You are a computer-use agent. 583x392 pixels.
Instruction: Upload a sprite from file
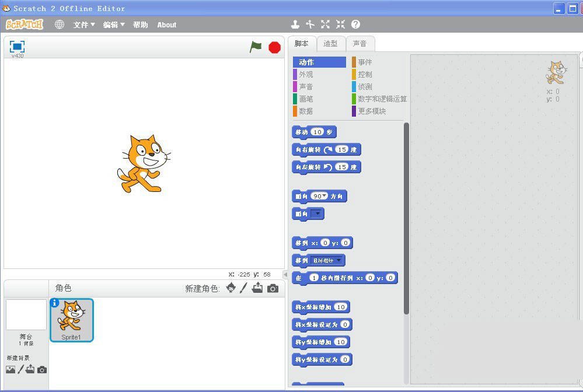pyautogui.click(x=259, y=288)
